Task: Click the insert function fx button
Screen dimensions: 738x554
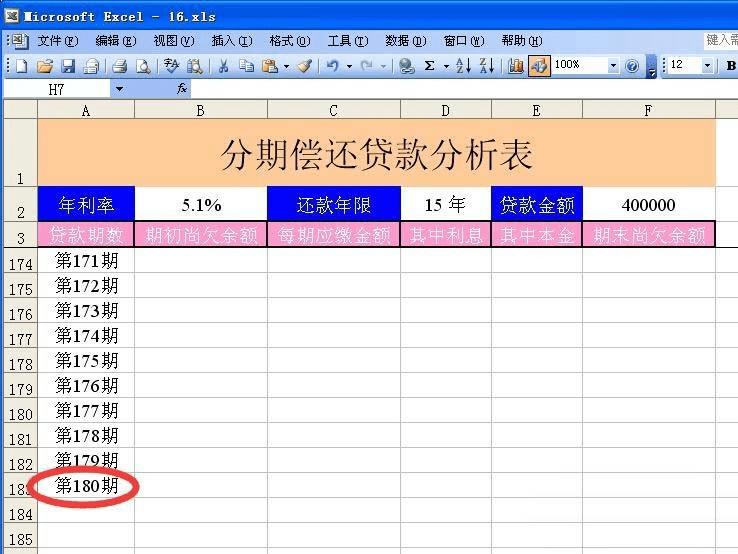Action: (182, 88)
